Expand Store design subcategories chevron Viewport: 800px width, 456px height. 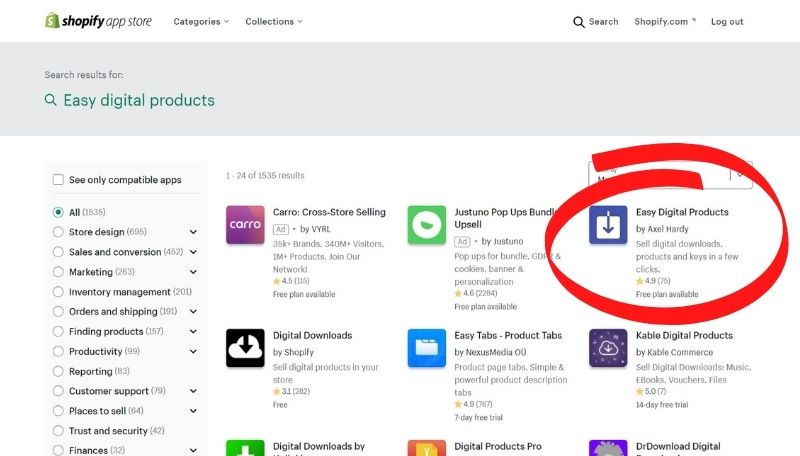point(193,232)
